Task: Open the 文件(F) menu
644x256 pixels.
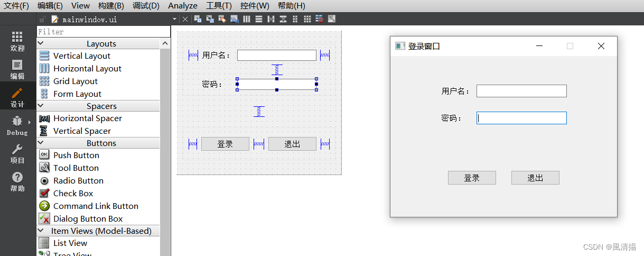Action: pos(16,6)
